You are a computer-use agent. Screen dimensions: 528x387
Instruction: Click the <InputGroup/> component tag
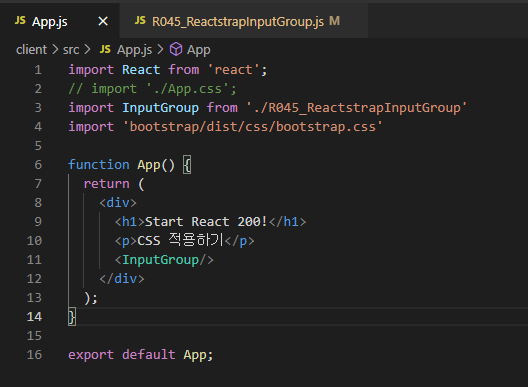pyautogui.click(x=164, y=260)
